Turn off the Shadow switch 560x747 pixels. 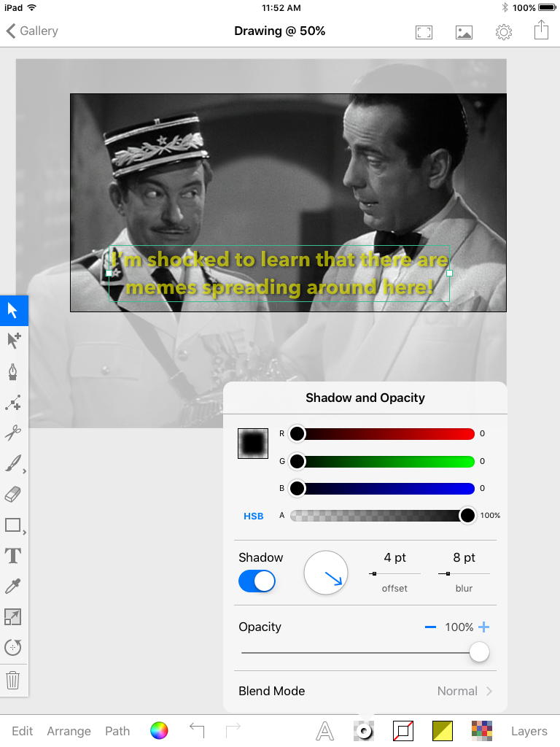(257, 581)
